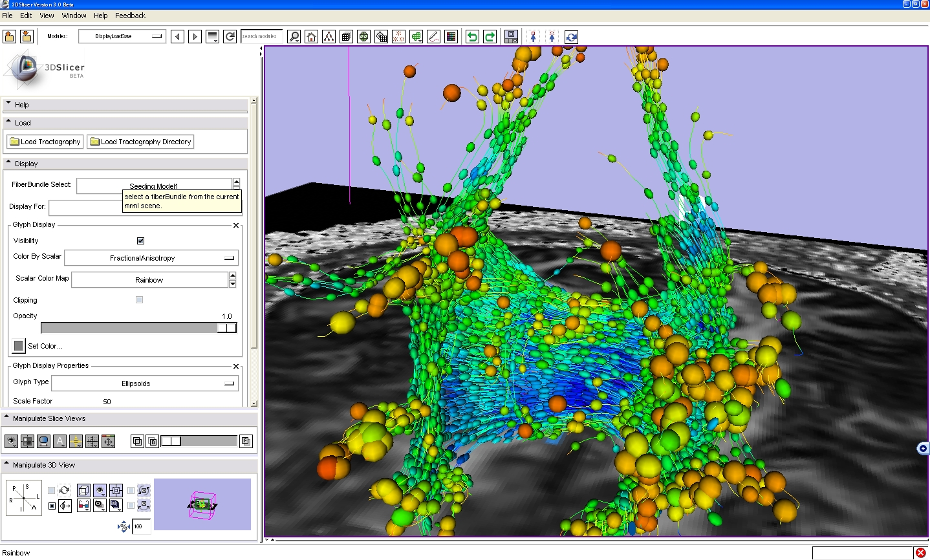
Task: Open the Feedback menu
Action: (x=130, y=16)
